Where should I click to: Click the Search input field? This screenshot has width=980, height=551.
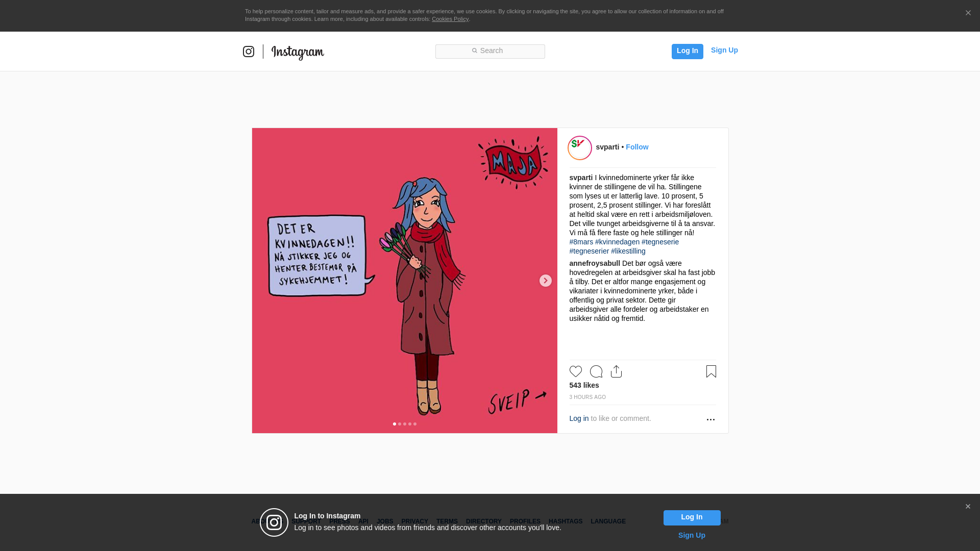(490, 52)
